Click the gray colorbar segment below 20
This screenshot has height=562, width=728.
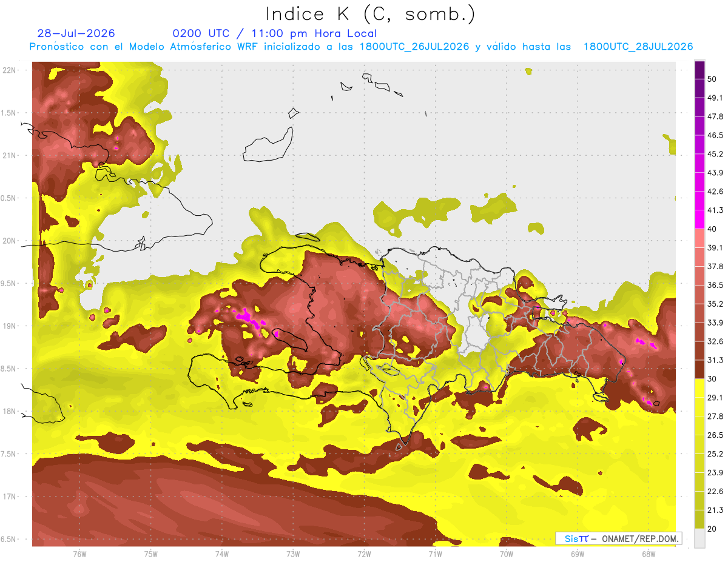(x=699, y=538)
